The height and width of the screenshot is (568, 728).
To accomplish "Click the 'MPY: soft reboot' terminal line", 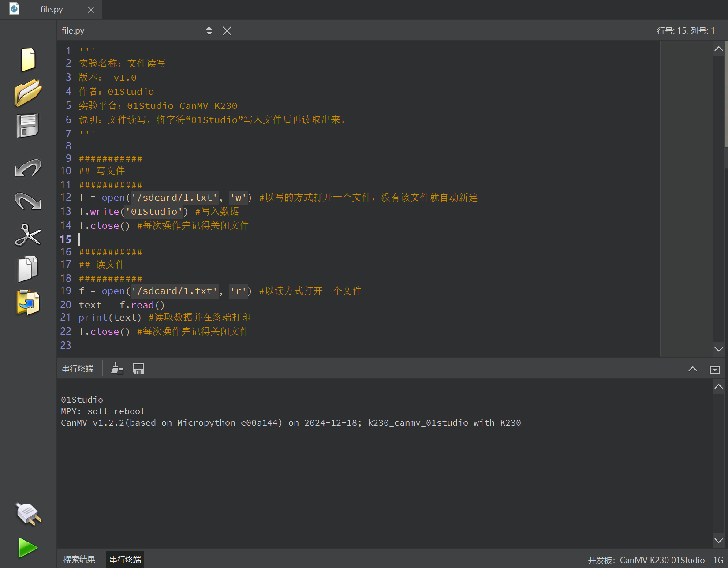I will tap(103, 411).
